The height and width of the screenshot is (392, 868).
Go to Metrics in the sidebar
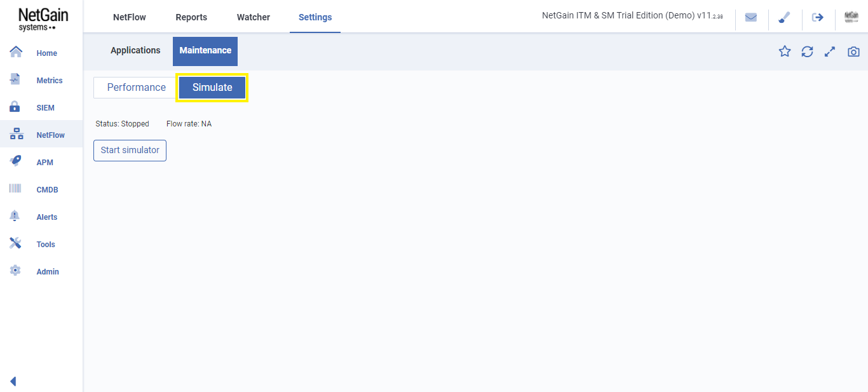point(50,81)
